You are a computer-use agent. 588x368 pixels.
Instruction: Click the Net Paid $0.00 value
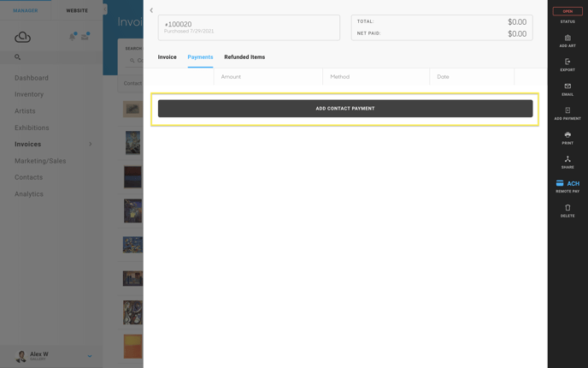[x=517, y=33]
